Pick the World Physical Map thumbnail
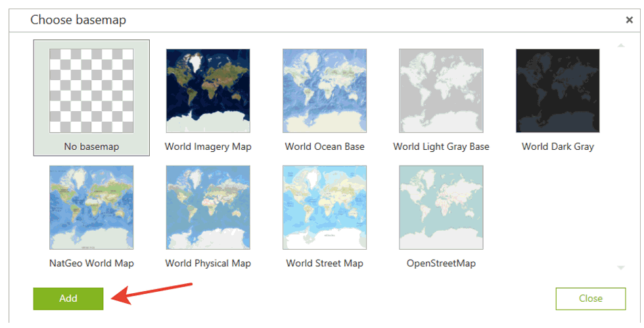Viewport: 644px width, 328px height. 208,207
